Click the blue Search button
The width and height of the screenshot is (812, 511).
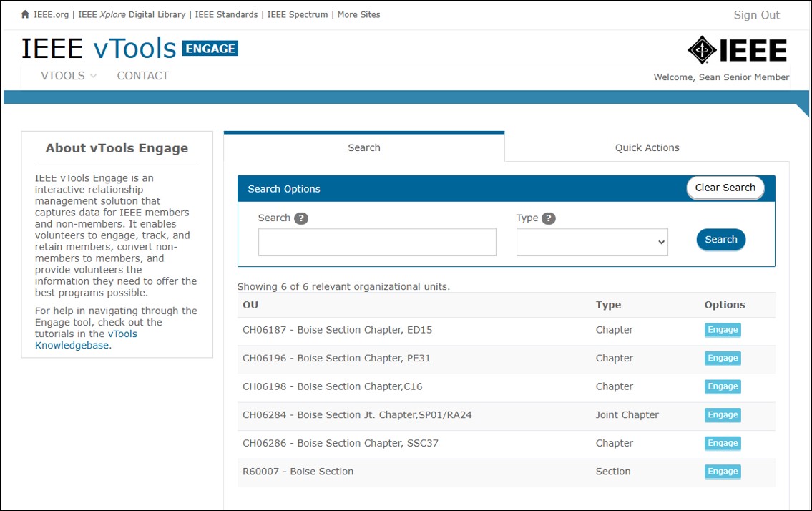(721, 240)
